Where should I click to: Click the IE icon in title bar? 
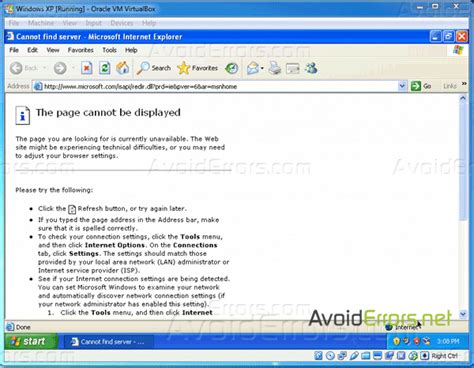(10, 36)
